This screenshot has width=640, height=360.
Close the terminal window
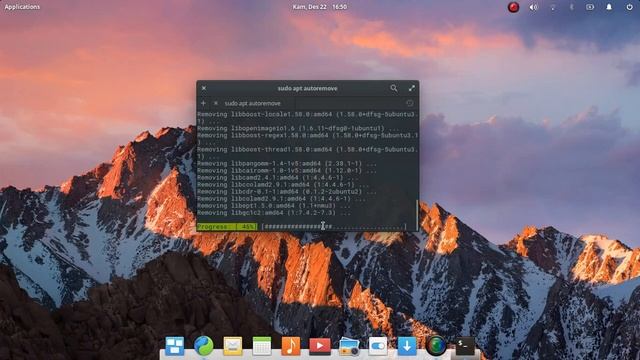pyautogui.click(x=204, y=88)
